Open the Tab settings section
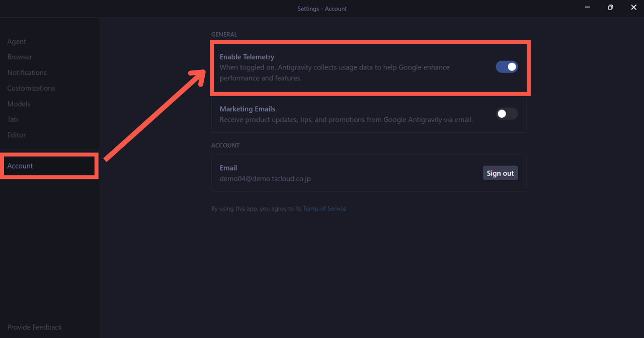Screen dimensions: 644x338 coord(13,120)
